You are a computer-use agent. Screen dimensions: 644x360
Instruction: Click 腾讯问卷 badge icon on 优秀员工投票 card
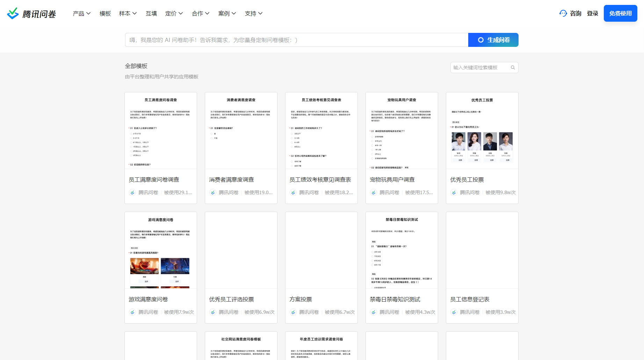(454, 192)
